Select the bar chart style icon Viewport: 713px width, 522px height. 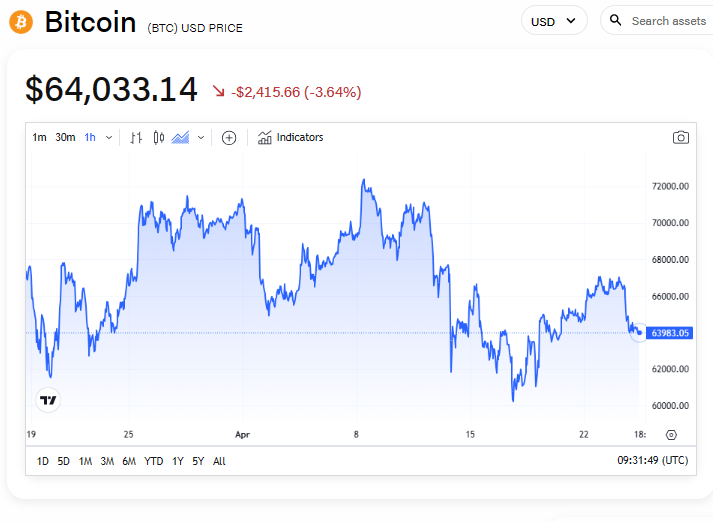click(136, 138)
